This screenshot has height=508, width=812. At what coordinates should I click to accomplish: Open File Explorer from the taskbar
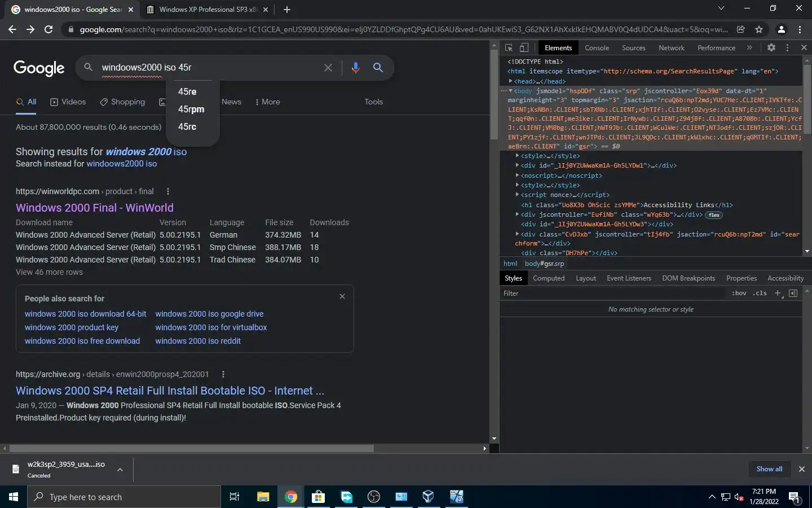(x=263, y=497)
